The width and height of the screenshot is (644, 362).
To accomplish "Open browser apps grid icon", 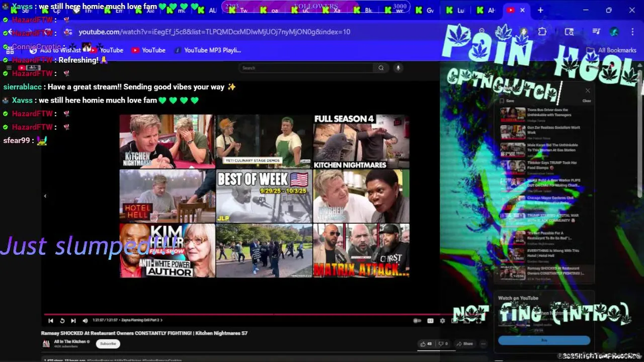I will click(x=10, y=50).
